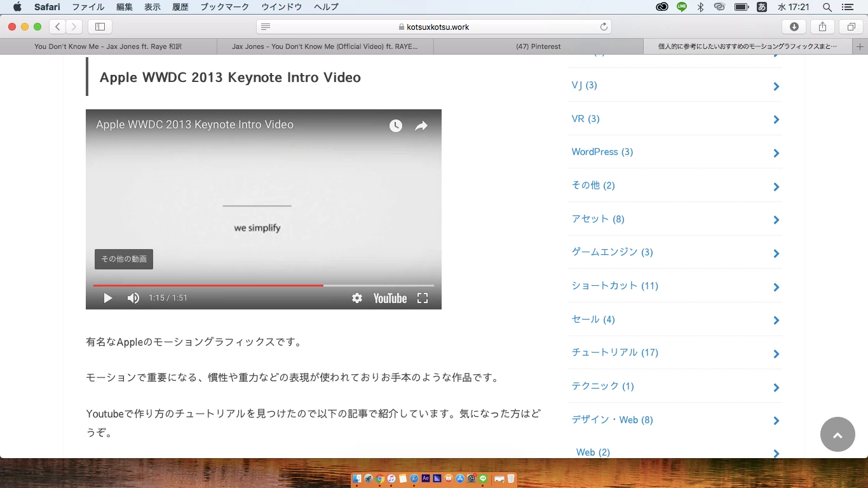Click chevron beside デザイン・Web (8)
Screen dimensions: 868x488
[776, 421]
